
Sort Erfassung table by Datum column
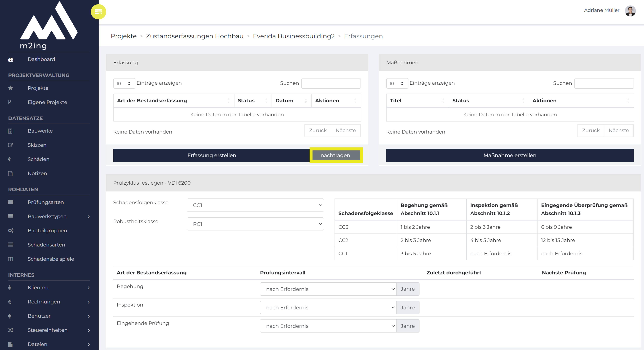click(291, 101)
